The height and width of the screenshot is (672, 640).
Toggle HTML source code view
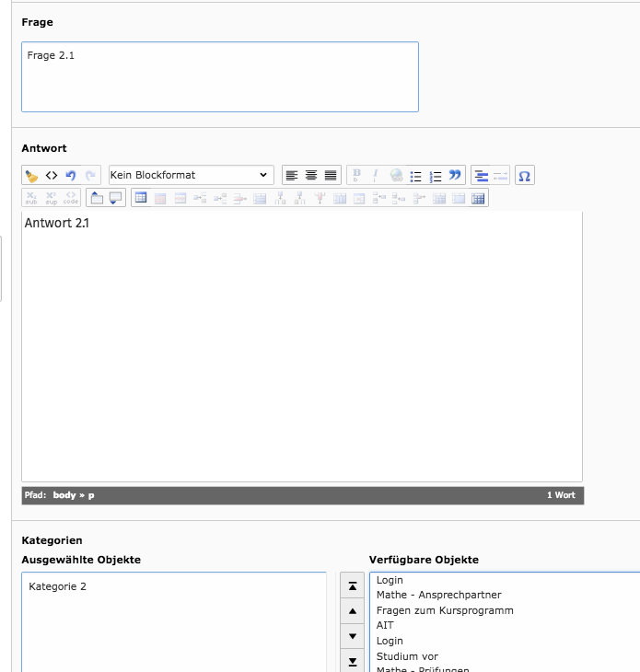52,175
